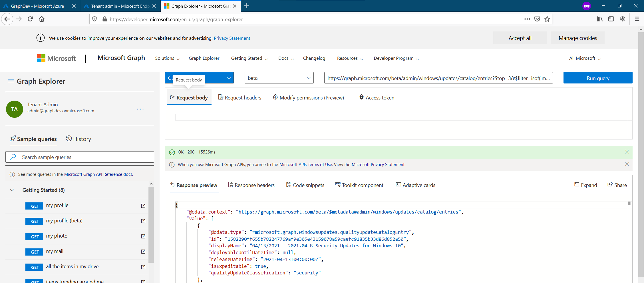The width and height of the screenshot is (644, 283).
Task: Change the API version from beta
Action: pos(279,77)
